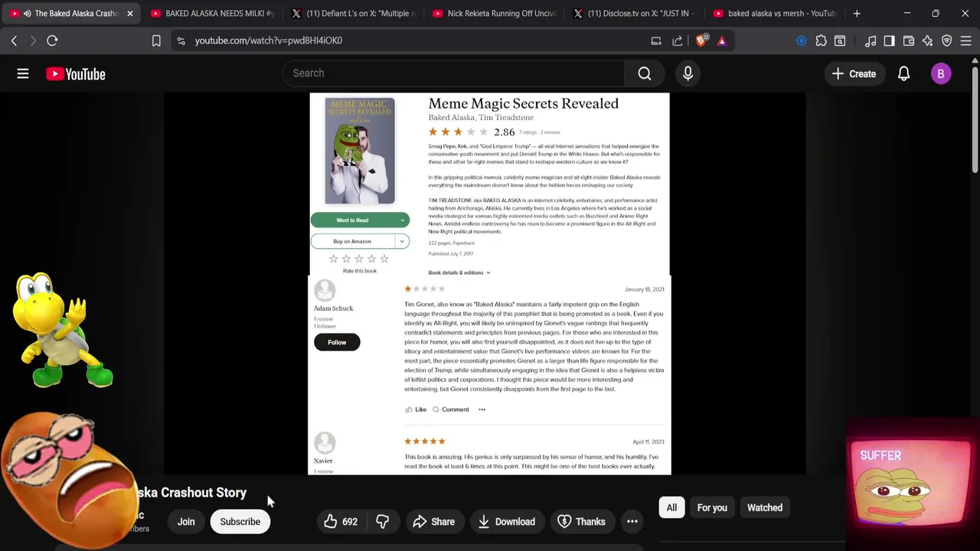Open the media control music note icon
This screenshot has width=980, height=551.
871,41
